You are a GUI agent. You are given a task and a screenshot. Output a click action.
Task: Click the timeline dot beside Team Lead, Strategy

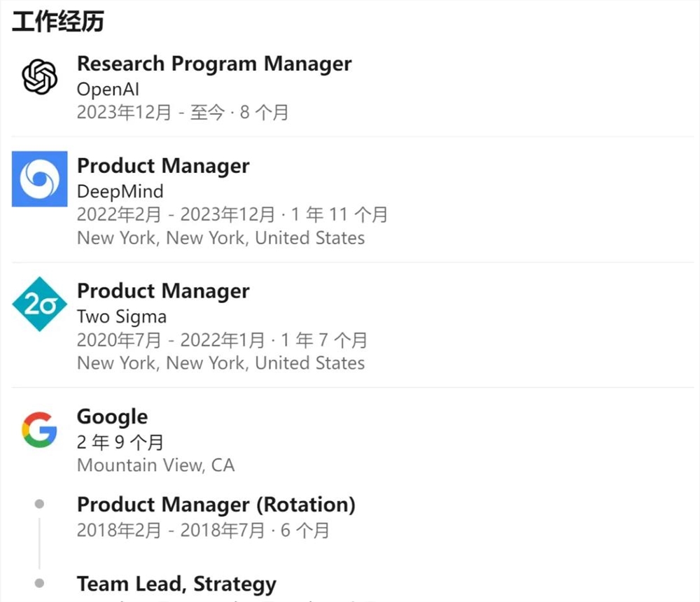[39, 582]
